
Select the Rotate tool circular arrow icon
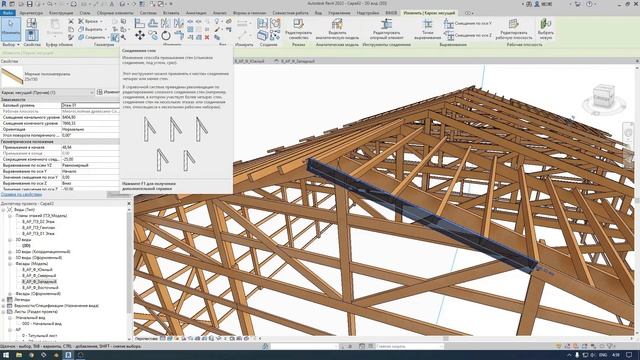coord(166,36)
